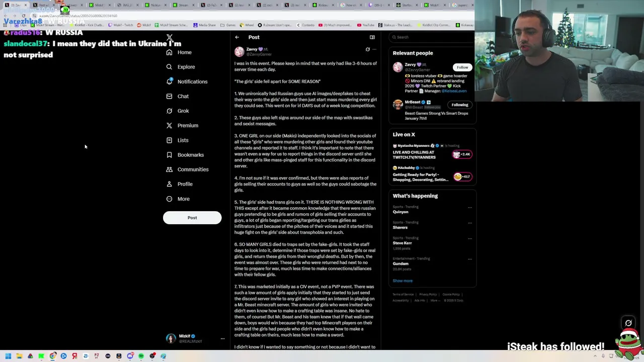Open Home in the X sidebar
The width and height of the screenshot is (644, 362).
(179, 52)
